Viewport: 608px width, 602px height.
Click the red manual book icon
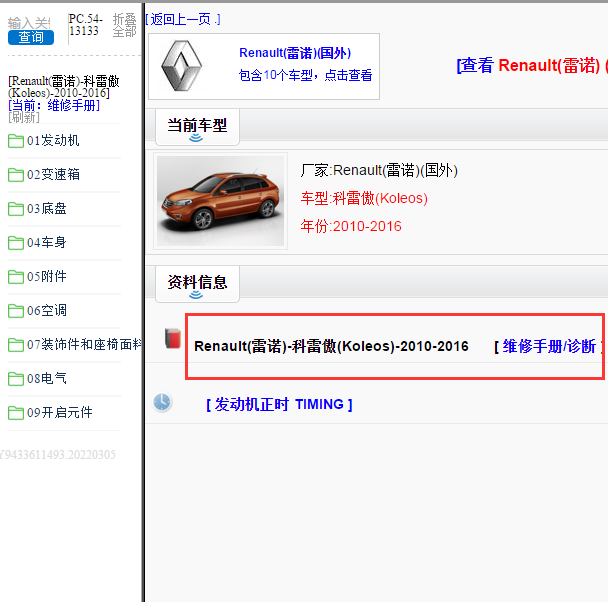tap(173, 338)
